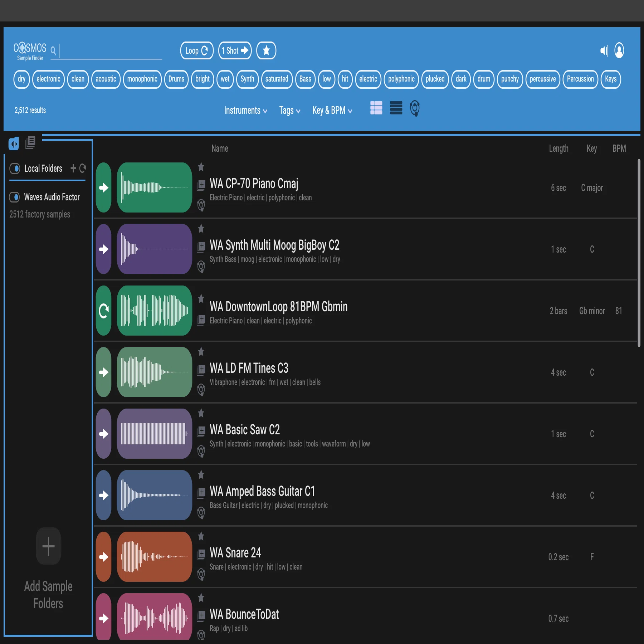This screenshot has width=644, height=644.
Task: Add WA Basic Saw C2 to a collection
Action: pos(201,431)
